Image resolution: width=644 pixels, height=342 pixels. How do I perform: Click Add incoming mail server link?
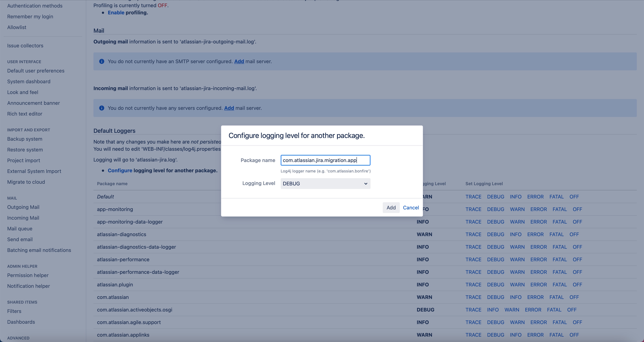[229, 108]
